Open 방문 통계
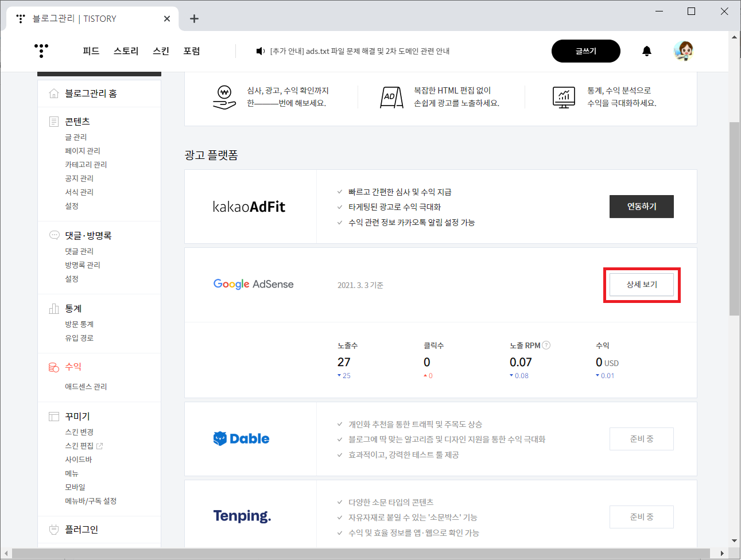Image resolution: width=741 pixels, height=560 pixels. (79, 324)
